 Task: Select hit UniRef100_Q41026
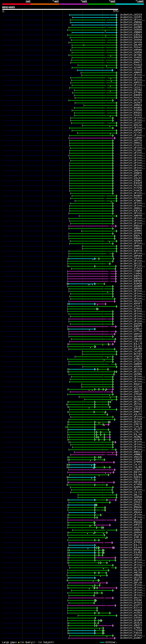[x=131, y=77]
